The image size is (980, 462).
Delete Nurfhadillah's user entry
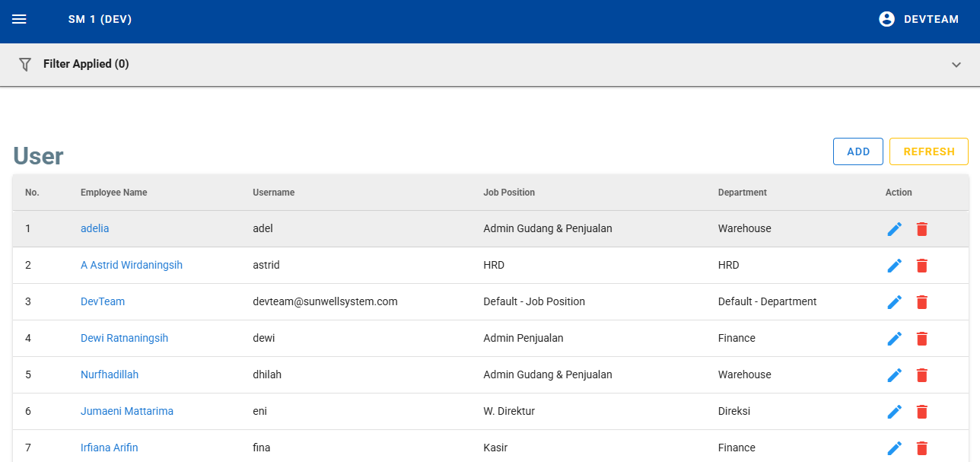click(922, 375)
